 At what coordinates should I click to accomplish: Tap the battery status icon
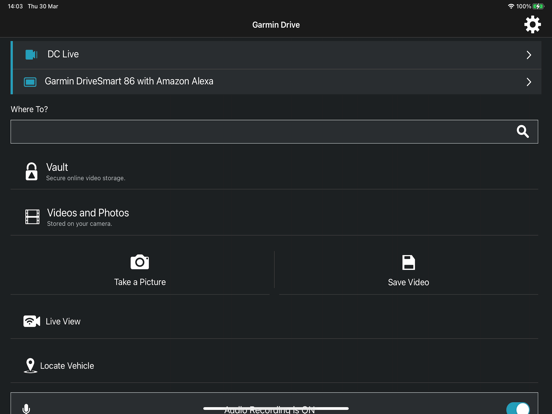point(538,6)
